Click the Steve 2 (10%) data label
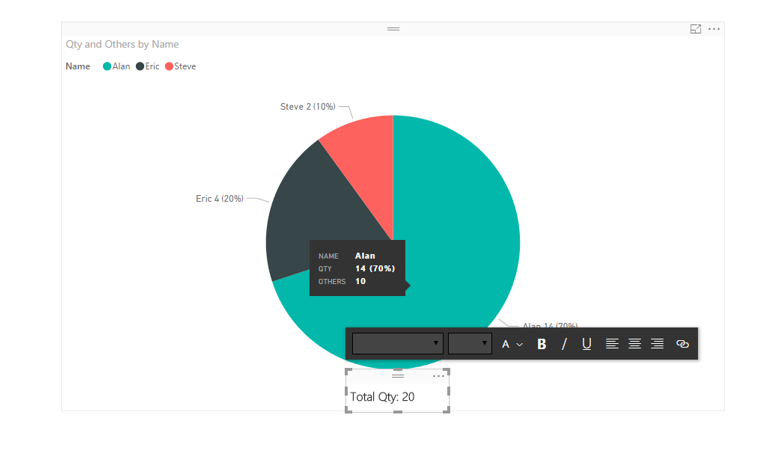This screenshot has height=475, width=760. 308,107
